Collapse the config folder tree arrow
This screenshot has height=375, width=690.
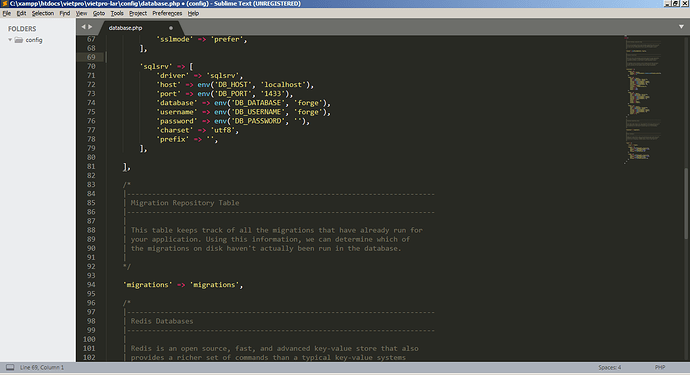[10, 40]
